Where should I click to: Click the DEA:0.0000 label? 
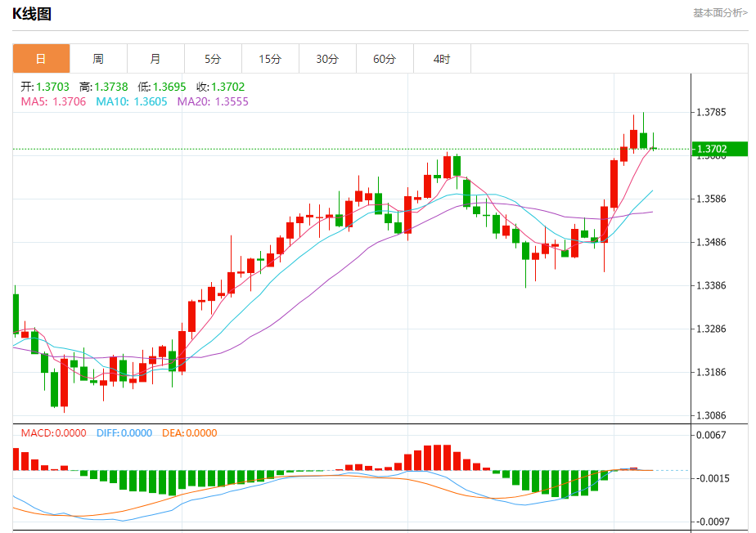[190, 432]
